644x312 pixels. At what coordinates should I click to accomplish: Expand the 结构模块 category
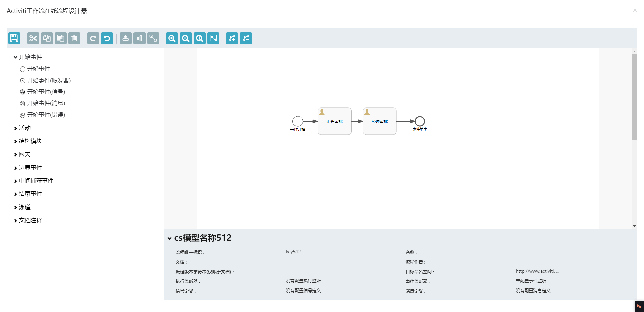(x=28, y=141)
